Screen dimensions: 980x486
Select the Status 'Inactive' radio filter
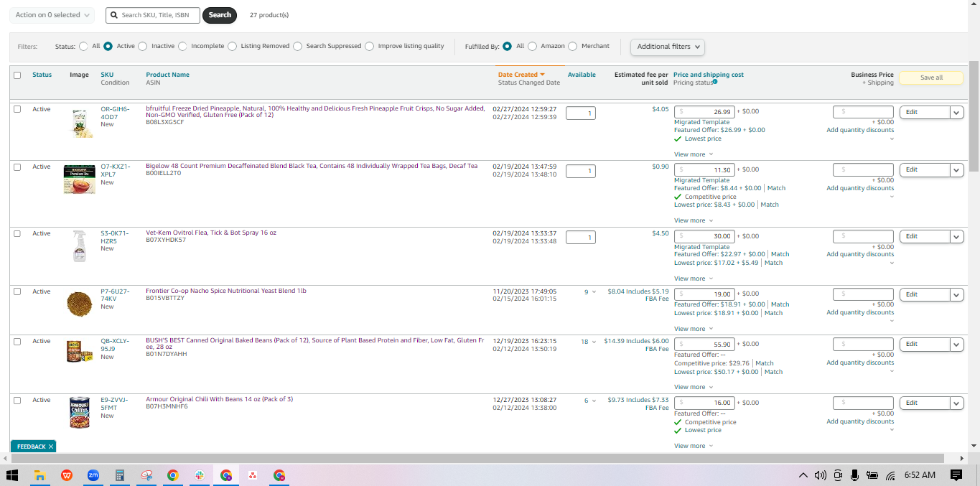pos(143,46)
